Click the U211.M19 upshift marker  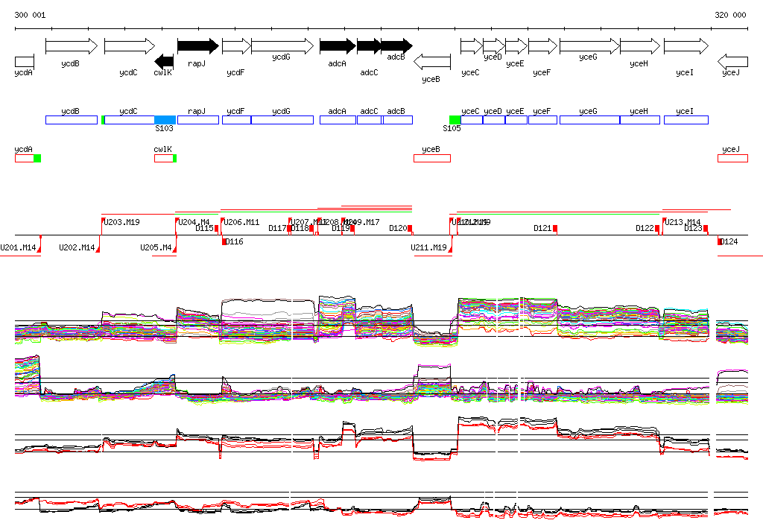tap(450, 248)
